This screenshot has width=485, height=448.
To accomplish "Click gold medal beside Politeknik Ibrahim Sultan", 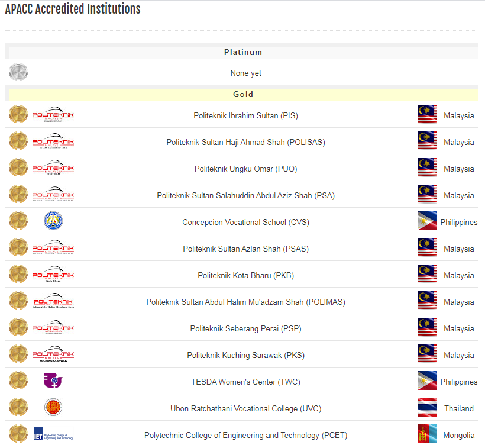I will click(18, 115).
